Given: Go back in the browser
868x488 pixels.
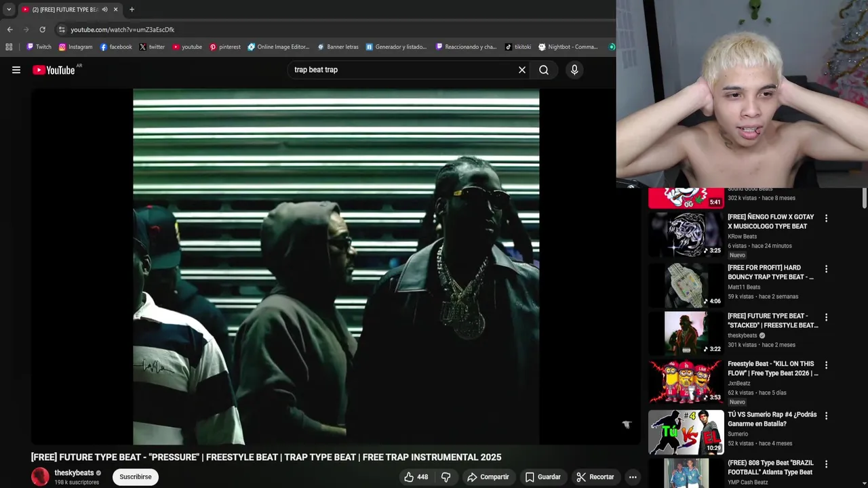Looking at the screenshot, I should 9,30.
